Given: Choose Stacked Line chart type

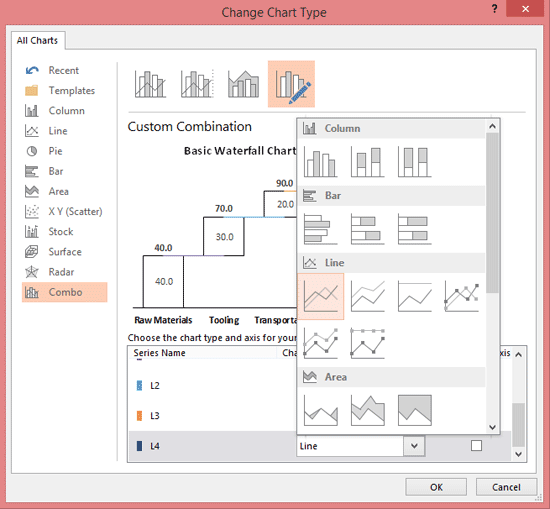Looking at the screenshot, I should (368, 296).
